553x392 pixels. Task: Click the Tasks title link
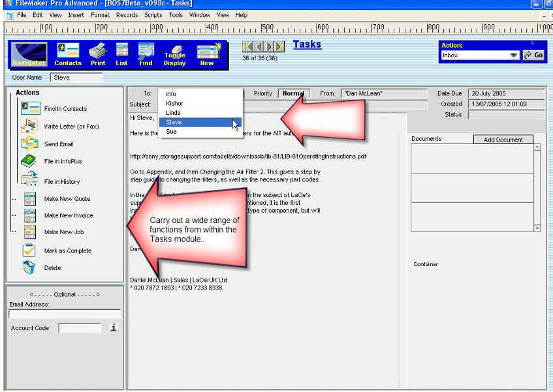[307, 44]
